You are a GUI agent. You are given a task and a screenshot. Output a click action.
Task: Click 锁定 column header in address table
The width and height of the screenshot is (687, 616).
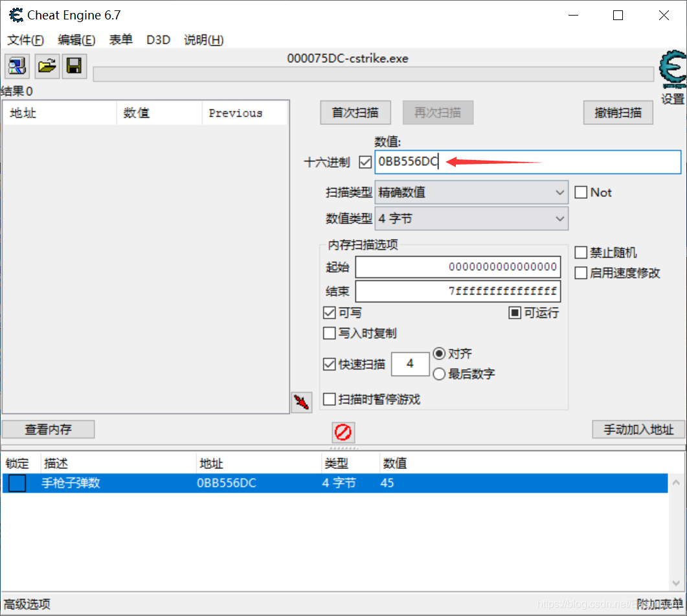pos(21,463)
